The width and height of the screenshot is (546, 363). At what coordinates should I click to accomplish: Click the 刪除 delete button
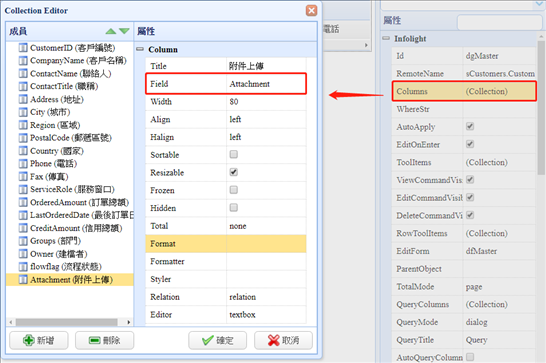(104, 340)
